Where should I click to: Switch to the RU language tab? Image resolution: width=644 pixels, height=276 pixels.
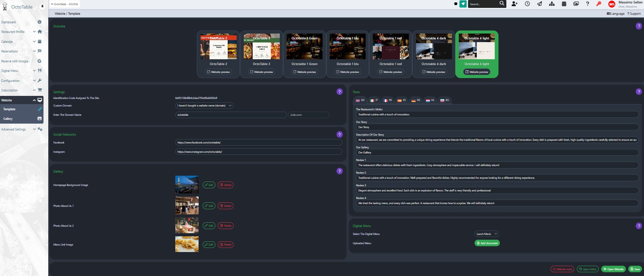[x=444, y=100]
